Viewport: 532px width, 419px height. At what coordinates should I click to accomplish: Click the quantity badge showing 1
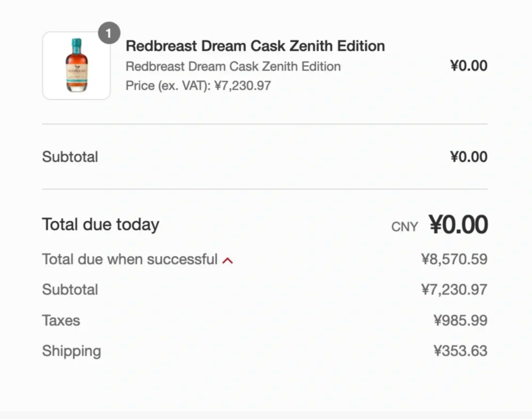click(x=109, y=33)
